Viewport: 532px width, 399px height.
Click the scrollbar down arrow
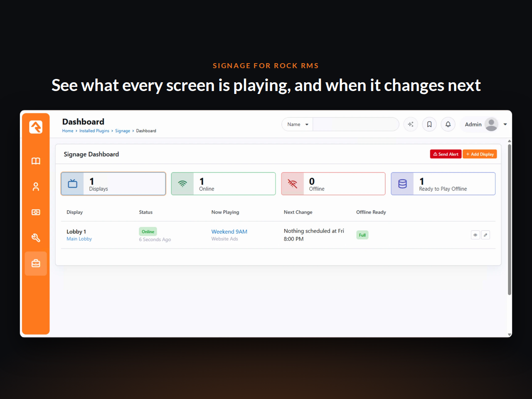click(510, 335)
